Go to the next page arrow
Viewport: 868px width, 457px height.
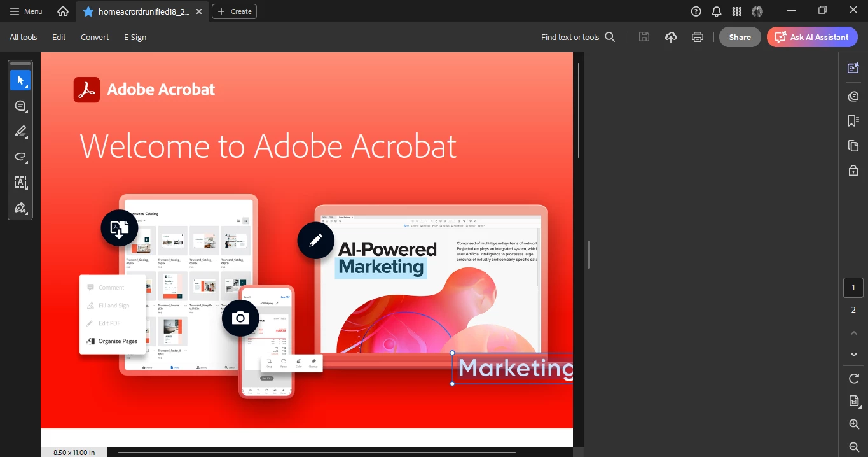(854, 355)
